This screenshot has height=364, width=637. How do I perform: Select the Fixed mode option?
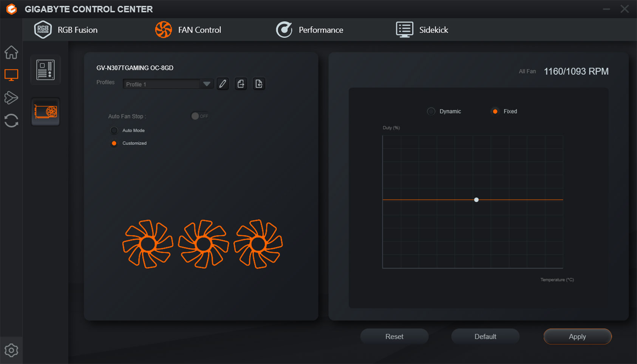[x=495, y=111]
